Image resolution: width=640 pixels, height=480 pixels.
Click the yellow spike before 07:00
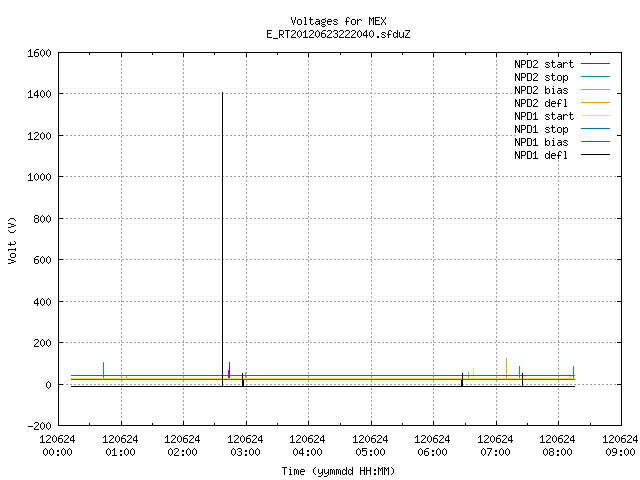coord(473,372)
